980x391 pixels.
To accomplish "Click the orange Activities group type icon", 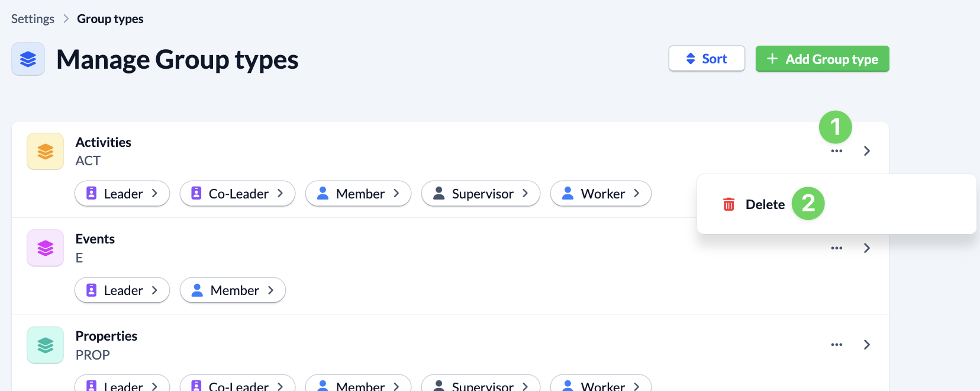I will 45,152.
